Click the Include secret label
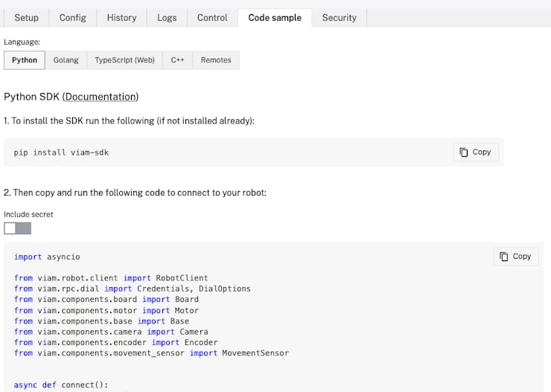 pos(28,214)
